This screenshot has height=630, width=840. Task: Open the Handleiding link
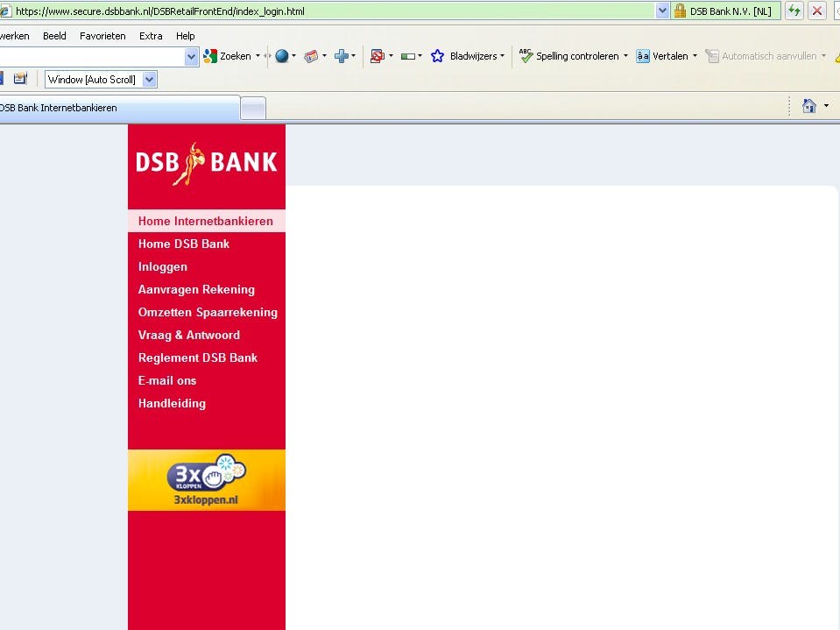[172, 403]
